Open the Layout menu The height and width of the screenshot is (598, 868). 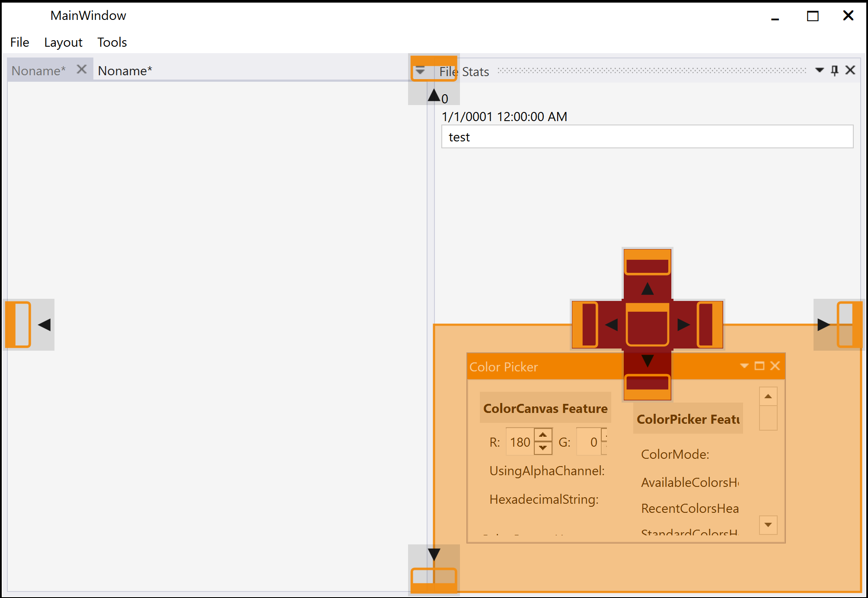[63, 42]
